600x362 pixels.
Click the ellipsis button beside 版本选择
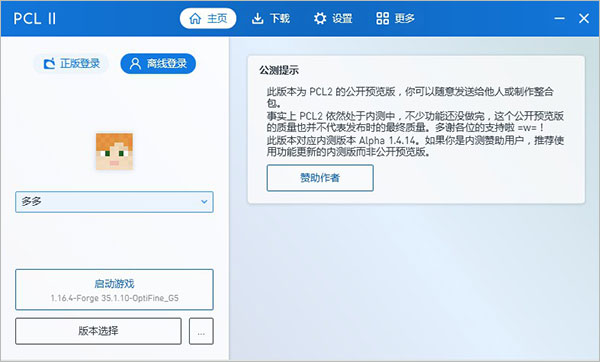pyautogui.click(x=201, y=331)
